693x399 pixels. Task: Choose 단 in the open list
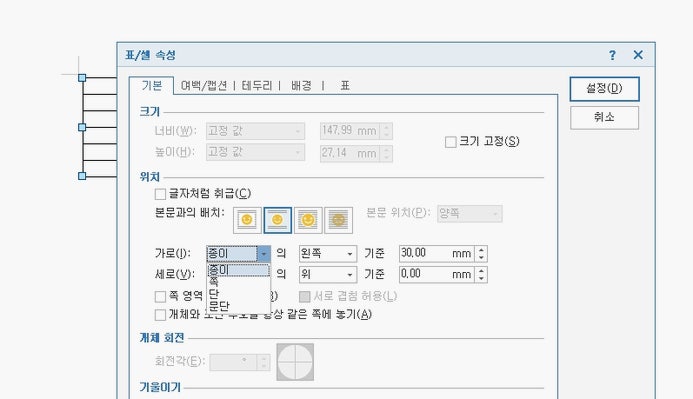pyautogui.click(x=238, y=293)
